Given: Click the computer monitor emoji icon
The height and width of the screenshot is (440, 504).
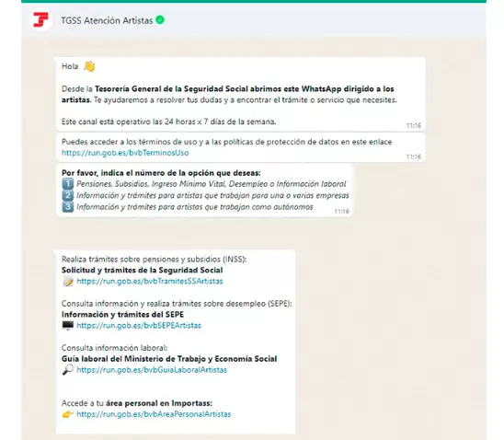Looking at the screenshot, I should point(68,326).
